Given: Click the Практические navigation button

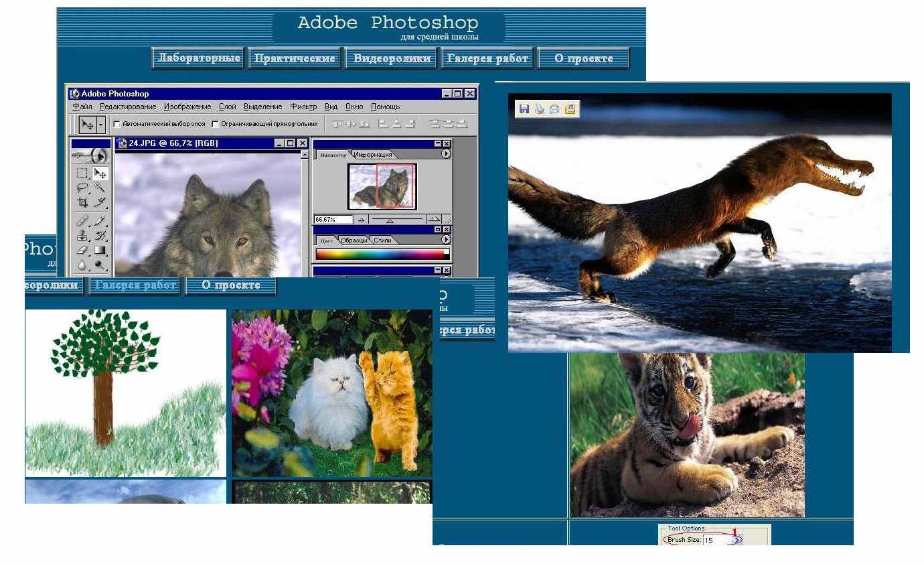Looking at the screenshot, I should 294,58.
